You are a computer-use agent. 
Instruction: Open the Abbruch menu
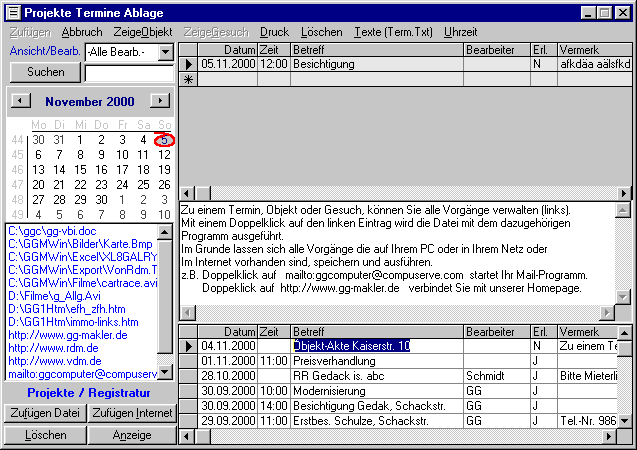point(82,32)
